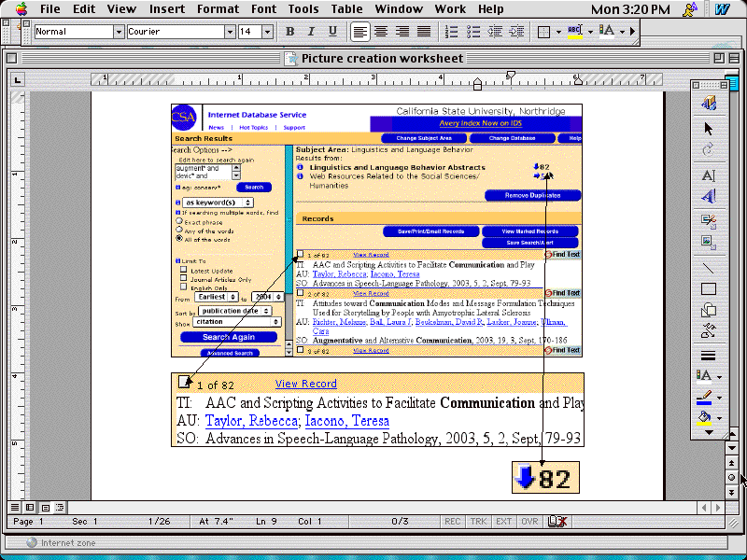Open the Apple menu

[21, 8]
